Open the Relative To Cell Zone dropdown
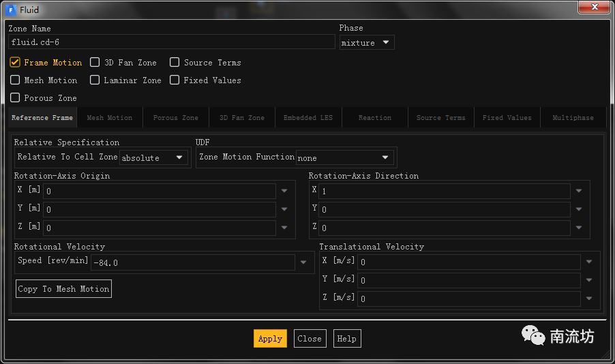Screen dimensions: 615x364 154,157
